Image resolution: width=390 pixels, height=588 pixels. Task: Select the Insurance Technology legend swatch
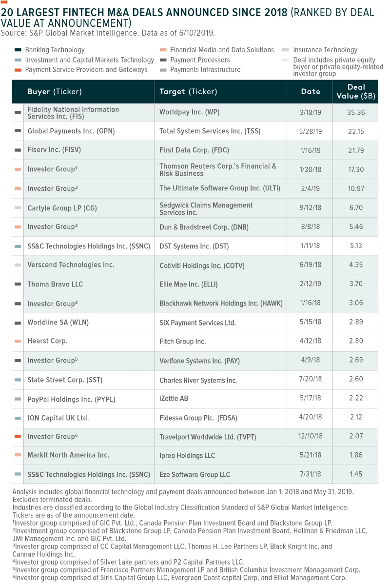286,50
